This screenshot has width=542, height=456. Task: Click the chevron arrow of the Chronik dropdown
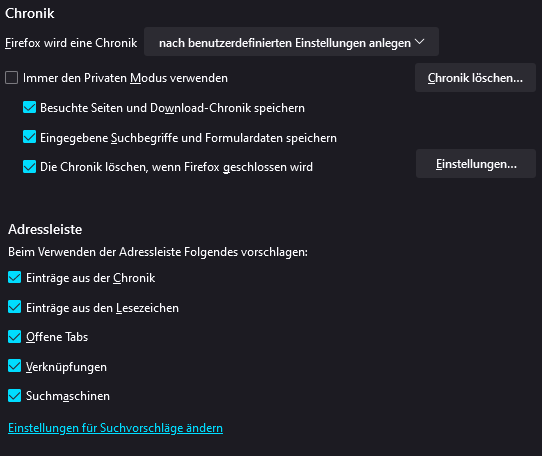pyautogui.click(x=419, y=42)
